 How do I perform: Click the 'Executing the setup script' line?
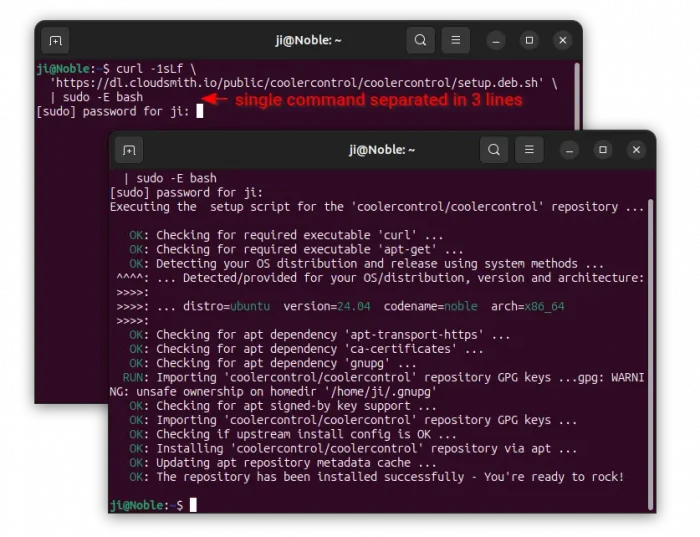377,207
